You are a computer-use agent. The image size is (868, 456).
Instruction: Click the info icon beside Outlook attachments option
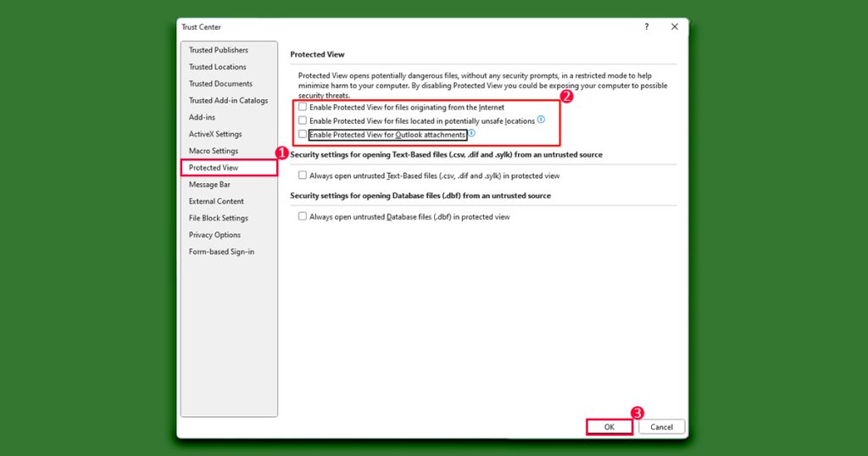[471, 134]
